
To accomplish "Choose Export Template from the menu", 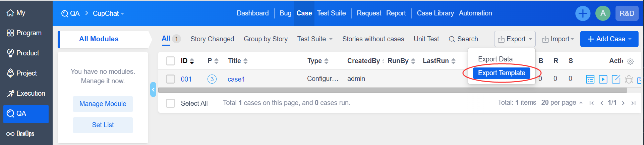I will click(501, 73).
